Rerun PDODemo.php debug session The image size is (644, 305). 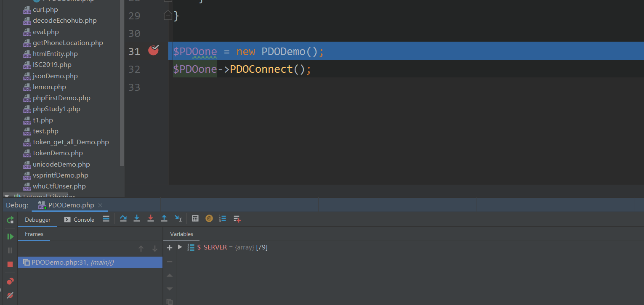click(x=10, y=220)
